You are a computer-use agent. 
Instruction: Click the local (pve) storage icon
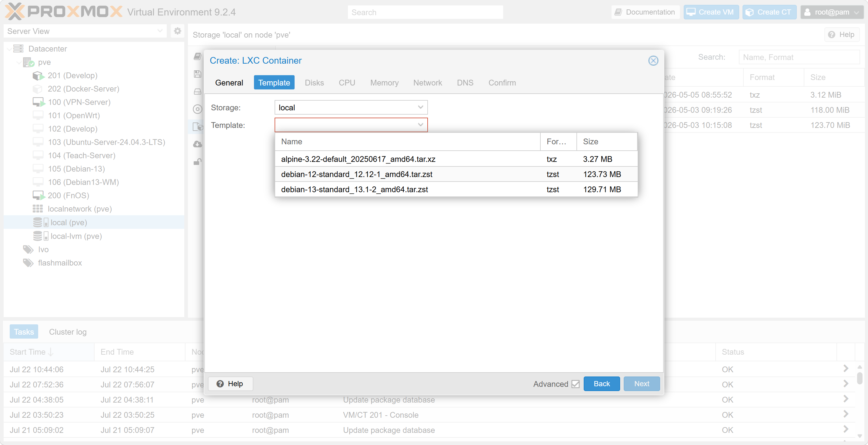[x=41, y=222]
